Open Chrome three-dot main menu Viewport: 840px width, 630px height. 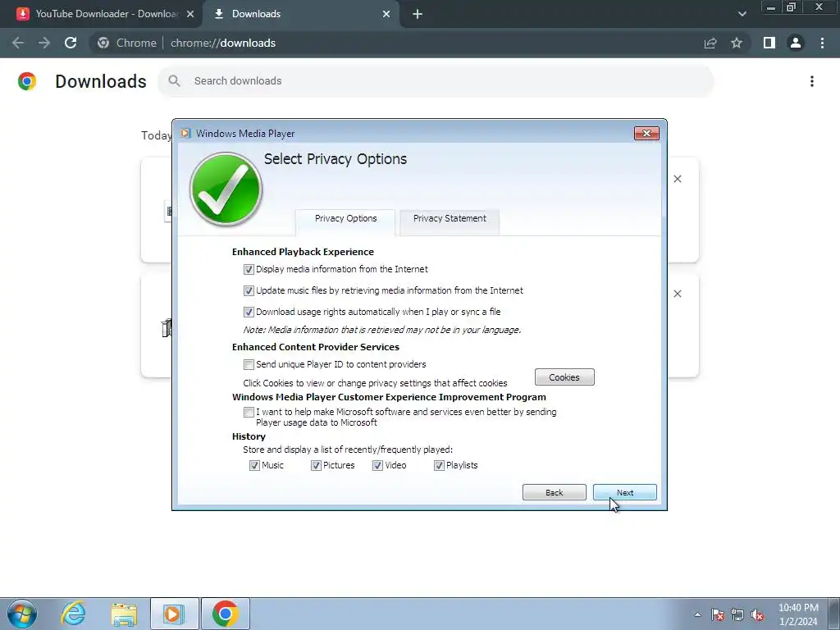pyautogui.click(x=822, y=43)
